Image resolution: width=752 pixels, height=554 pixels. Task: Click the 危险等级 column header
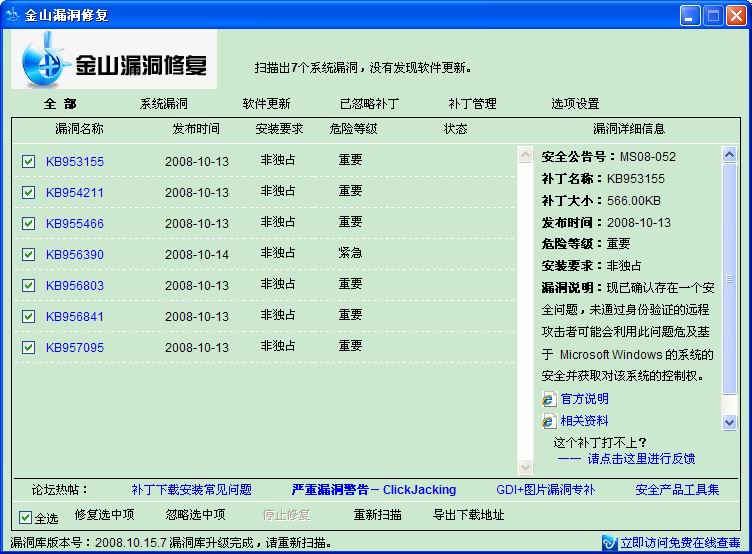tap(353, 129)
